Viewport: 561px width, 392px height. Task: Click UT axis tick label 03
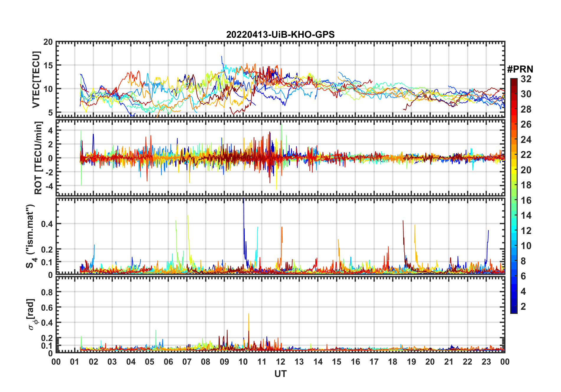112,362
